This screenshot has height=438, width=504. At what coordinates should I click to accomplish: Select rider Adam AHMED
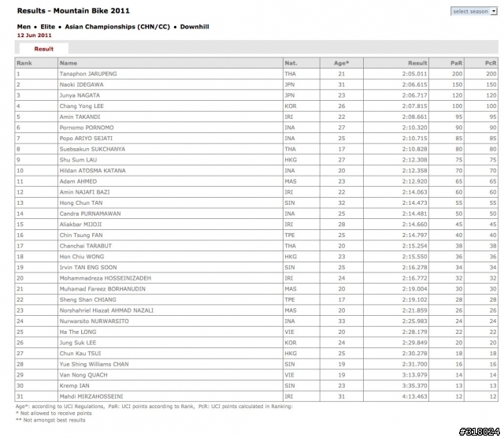click(x=78, y=182)
